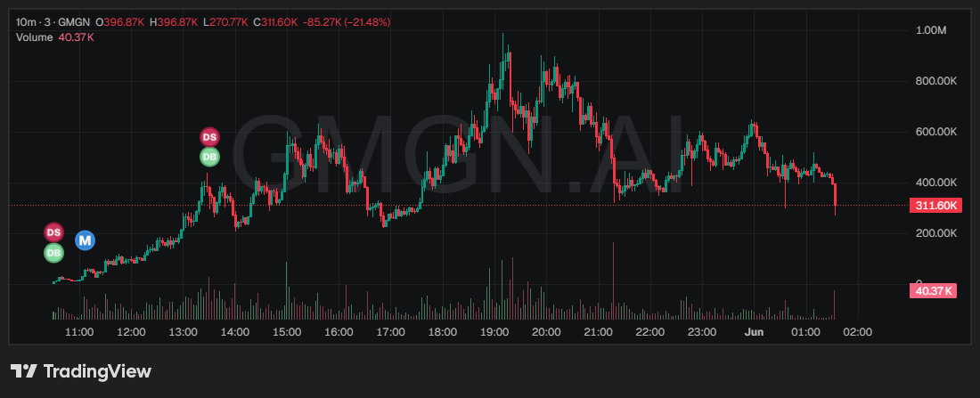Click the open value O396.87K
980x398 pixels.
(120, 22)
